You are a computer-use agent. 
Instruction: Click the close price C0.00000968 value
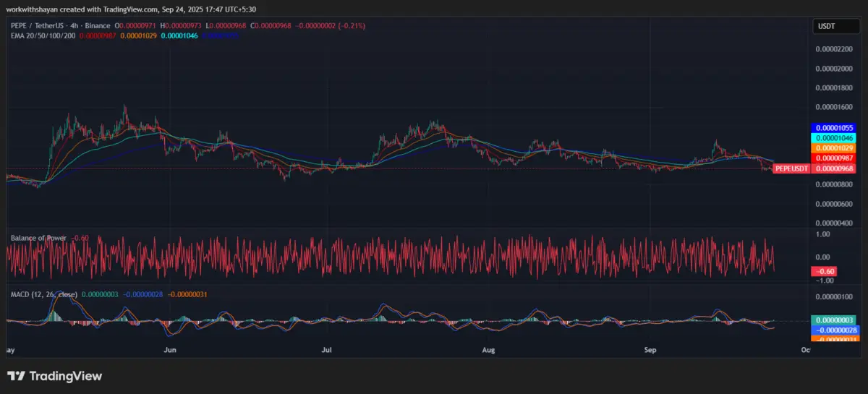click(270, 25)
